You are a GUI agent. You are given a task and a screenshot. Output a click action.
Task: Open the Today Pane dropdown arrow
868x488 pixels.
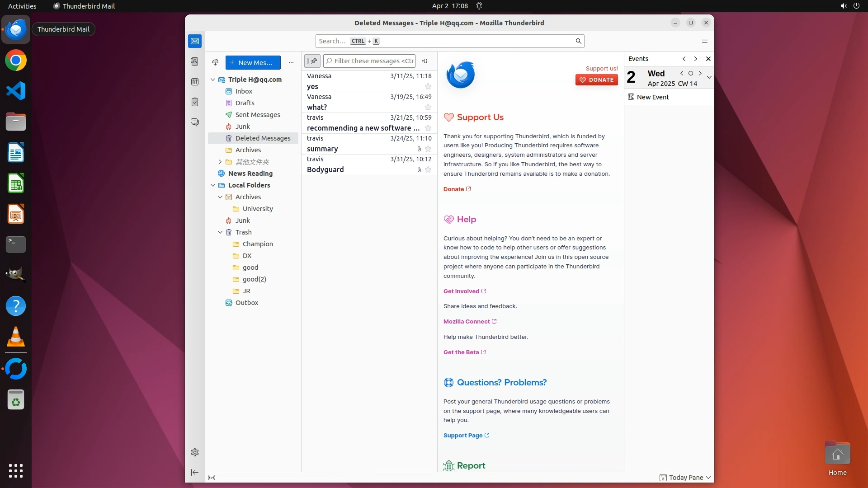708,478
